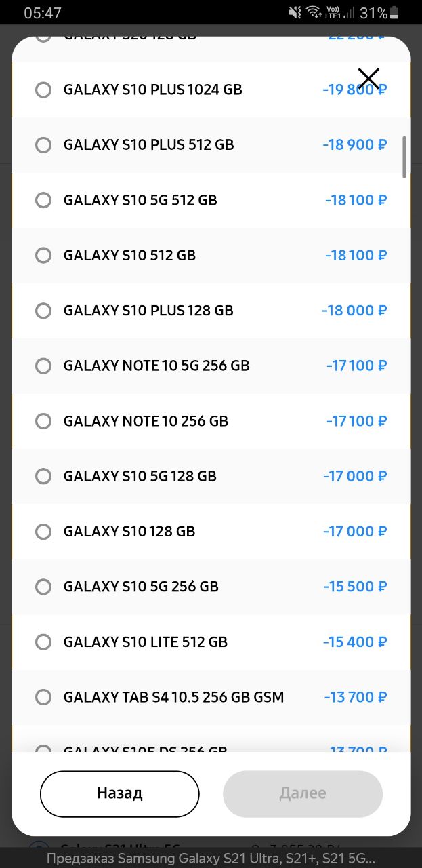The width and height of the screenshot is (422, 868).
Task: Select Galaxy S10 Plus 1024 GB radio button
Action: [43, 90]
